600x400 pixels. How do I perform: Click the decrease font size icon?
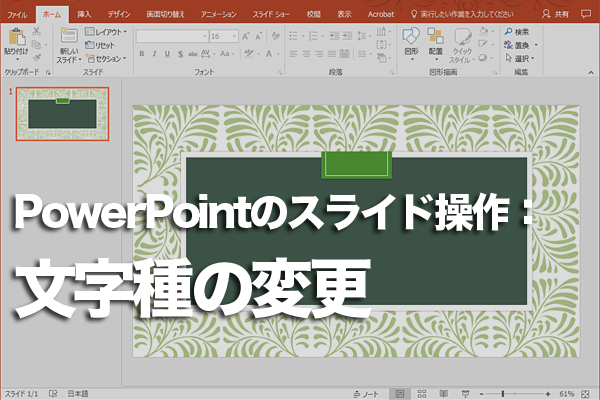click(259, 36)
